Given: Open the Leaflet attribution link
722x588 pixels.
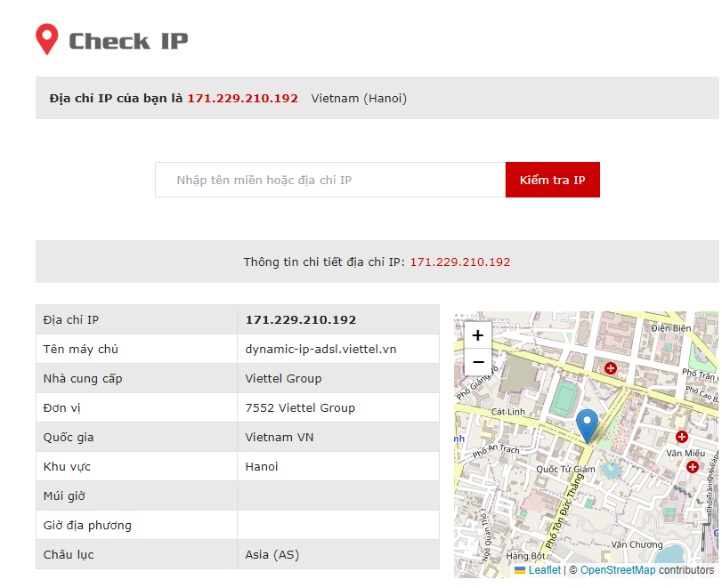Looking at the screenshot, I should (545, 570).
